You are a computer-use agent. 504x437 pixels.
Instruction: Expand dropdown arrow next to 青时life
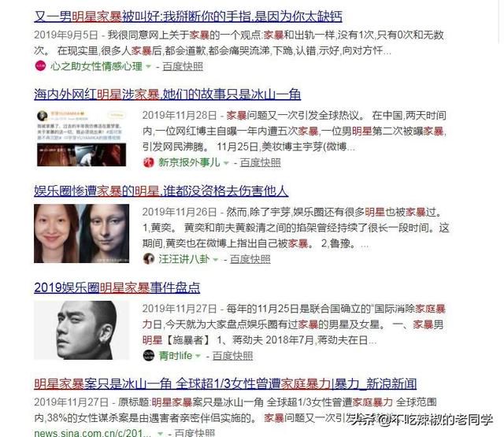coord(198,356)
